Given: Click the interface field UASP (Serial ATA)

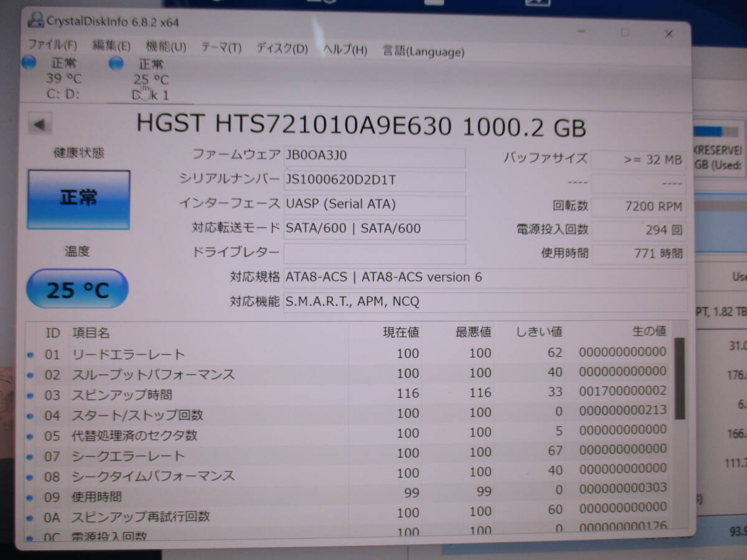Looking at the screenshot, I should tap(374, 205).
